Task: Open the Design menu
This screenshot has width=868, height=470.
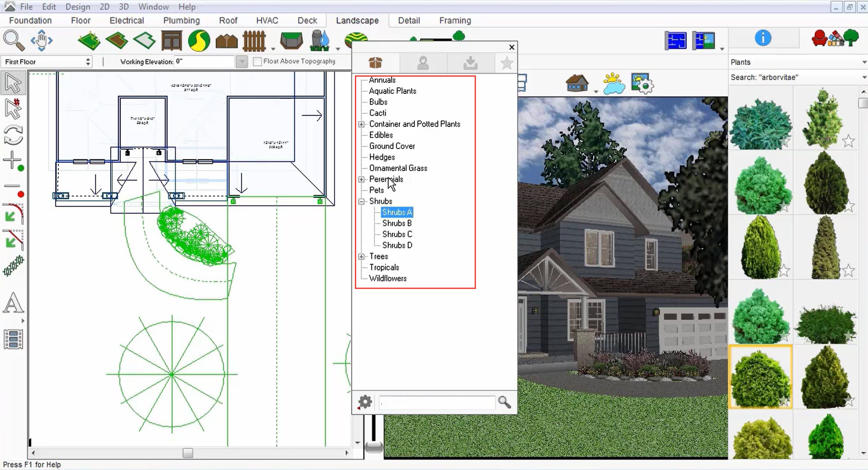Action: pos(77,7)
